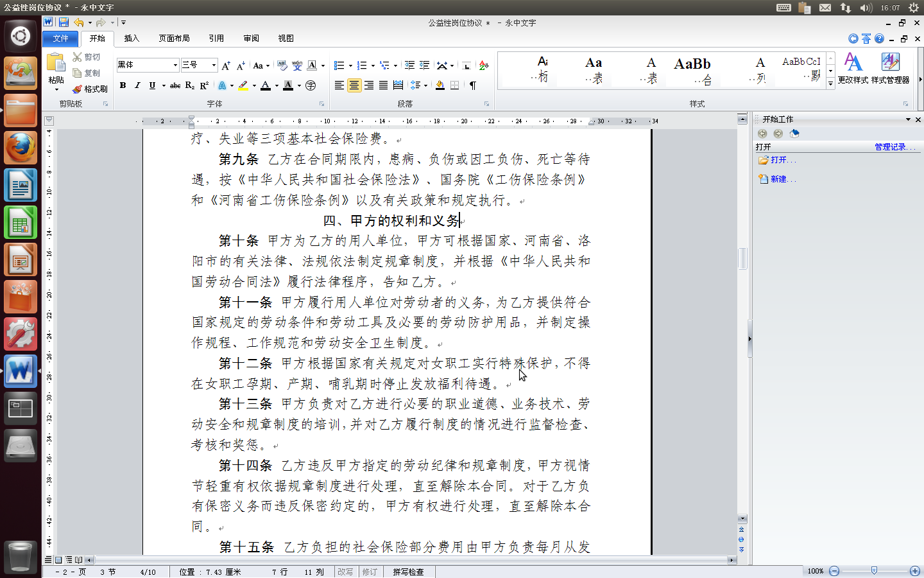Click the Undo arrow in quick access toolbar
The width and height of the screenshot is (924, 578).
pos(78,22)
